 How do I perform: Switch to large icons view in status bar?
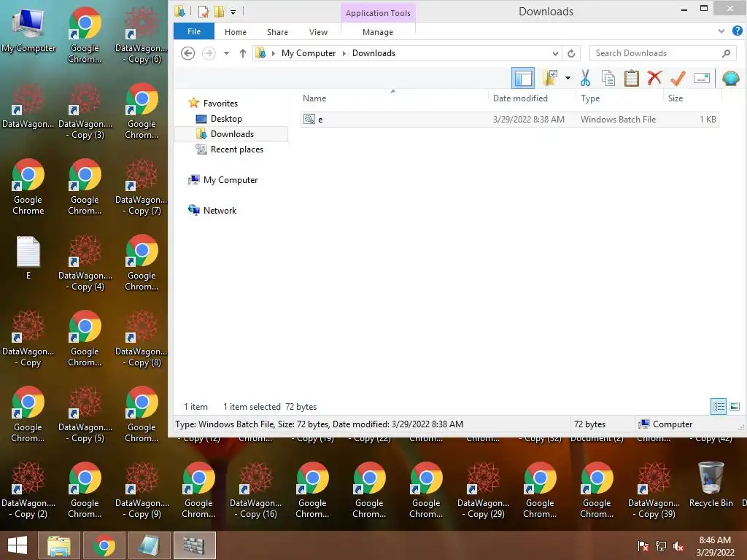point(735,407)
